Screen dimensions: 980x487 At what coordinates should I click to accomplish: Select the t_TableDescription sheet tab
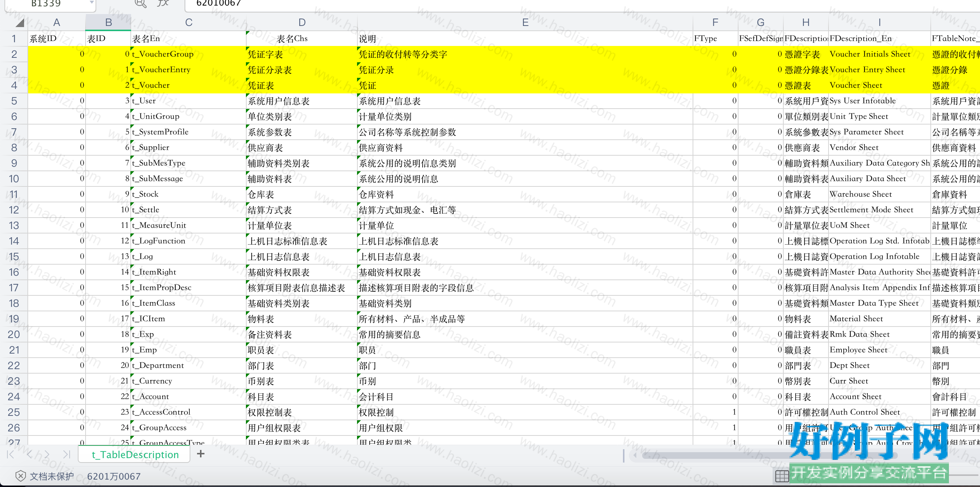pos(135,455)
